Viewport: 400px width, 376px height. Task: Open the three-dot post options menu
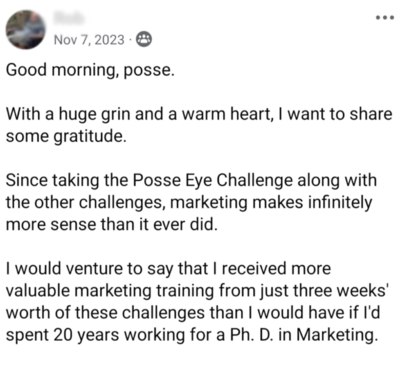point(385,18)
